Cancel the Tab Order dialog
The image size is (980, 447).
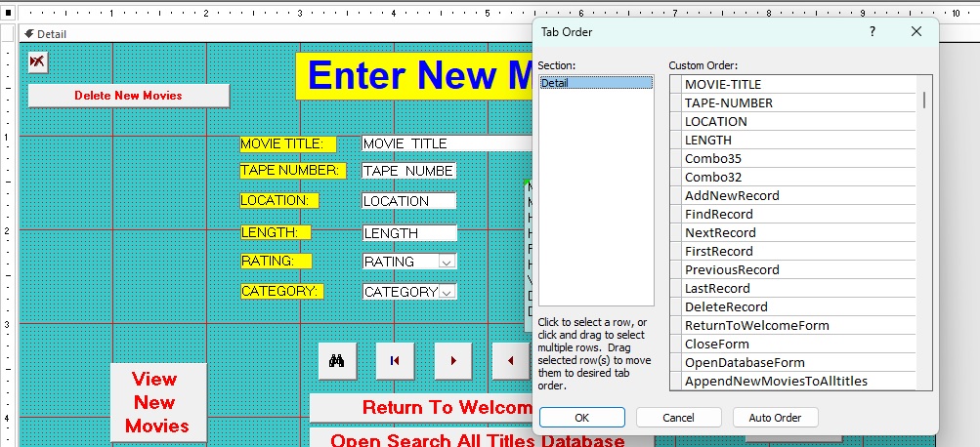click(679, 418)
